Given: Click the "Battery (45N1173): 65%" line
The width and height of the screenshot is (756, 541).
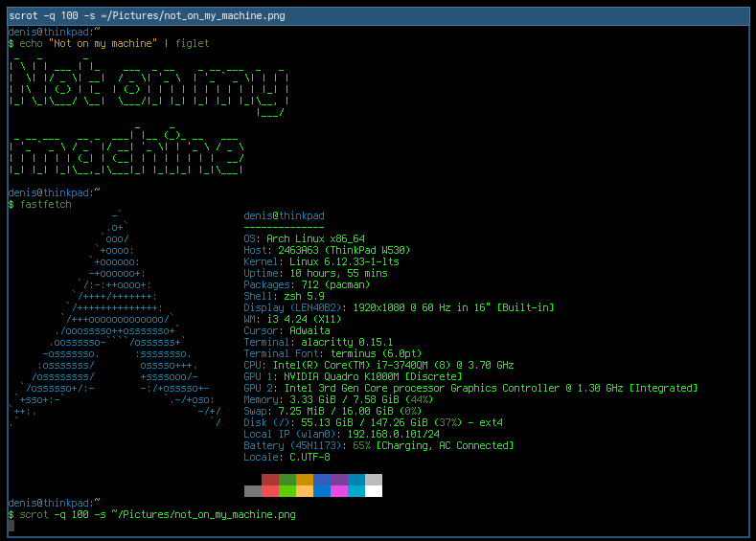Looking at the screenshot, I should coord(378,446).
